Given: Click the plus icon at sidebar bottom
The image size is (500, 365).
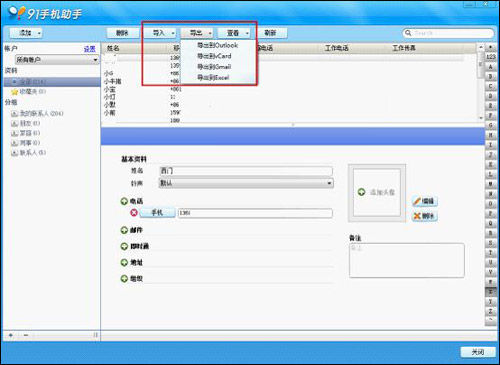Looking at the screenshot, I should coord(11,335).
